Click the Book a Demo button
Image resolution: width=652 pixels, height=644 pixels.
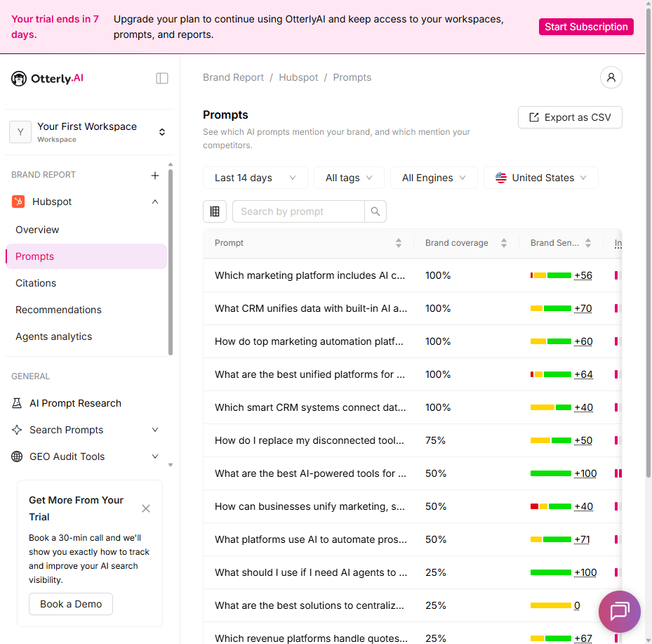[71, 604]
